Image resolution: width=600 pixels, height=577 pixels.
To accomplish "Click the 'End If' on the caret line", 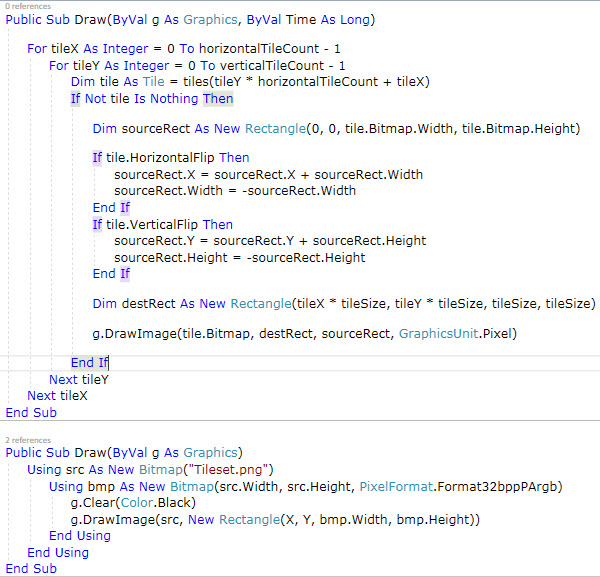I will 90,363.
